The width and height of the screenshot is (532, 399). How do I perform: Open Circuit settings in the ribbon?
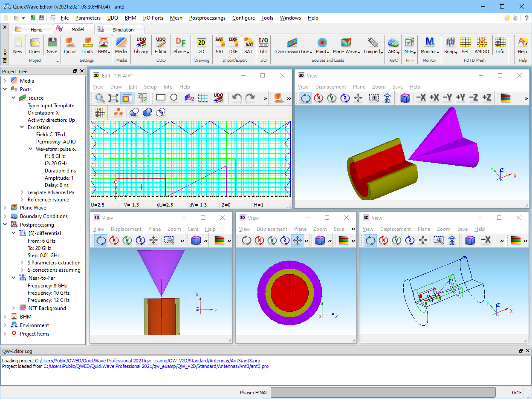pos(70,46)
